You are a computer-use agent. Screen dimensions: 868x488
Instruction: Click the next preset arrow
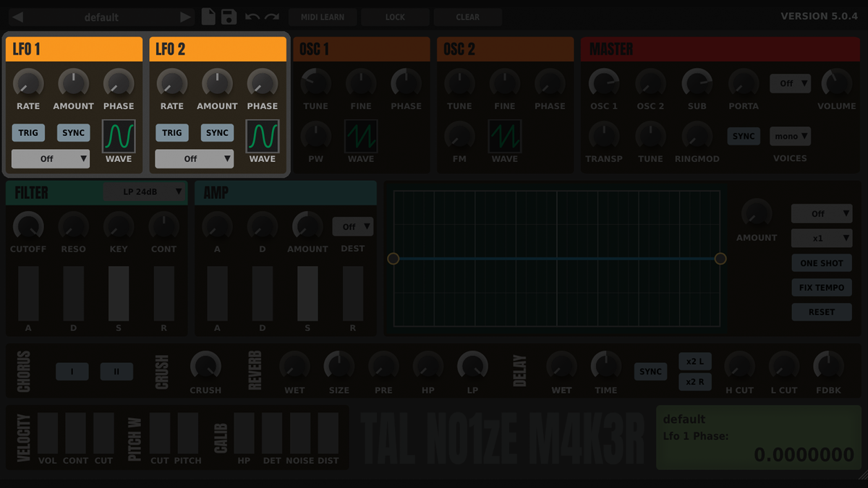click(x=186, y=16)
